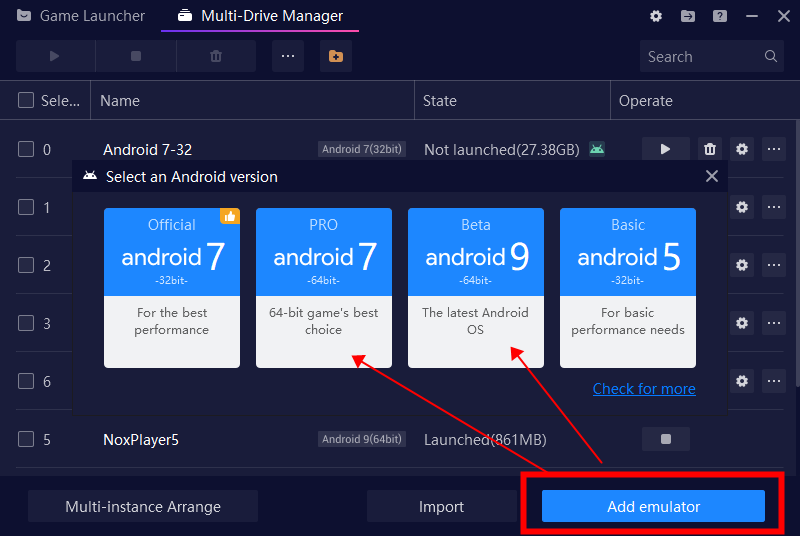Click the Check for more link
The width and height of the screenshot is (800, 536).
pyautogui.click(x=644, y=389)
